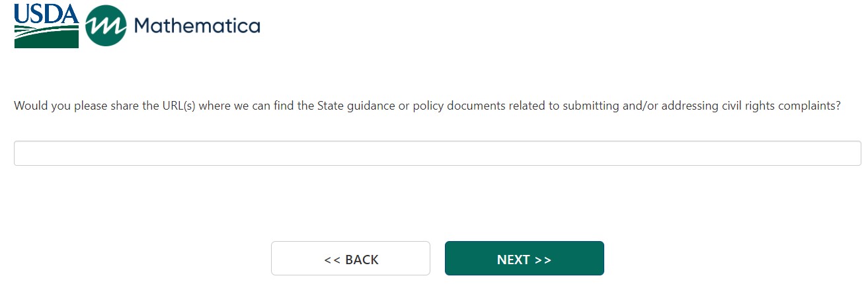Click the Mathematica circular emblem icon

(x=106, y=26)
